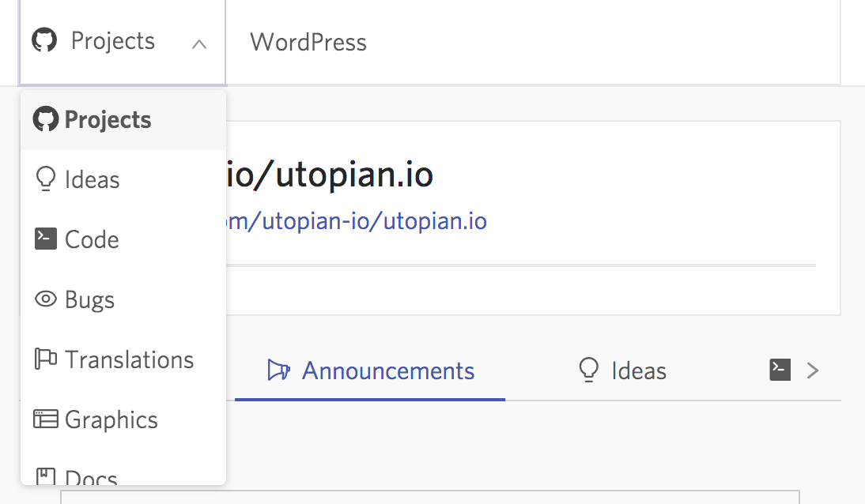Show more tabs with the right chevron

(812, 370)
